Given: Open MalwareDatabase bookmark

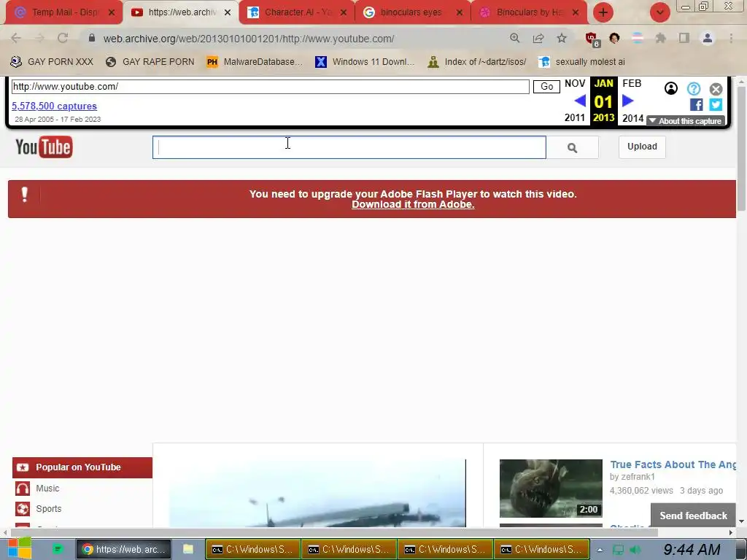Looking at the screenshot, I should [255, 62].
